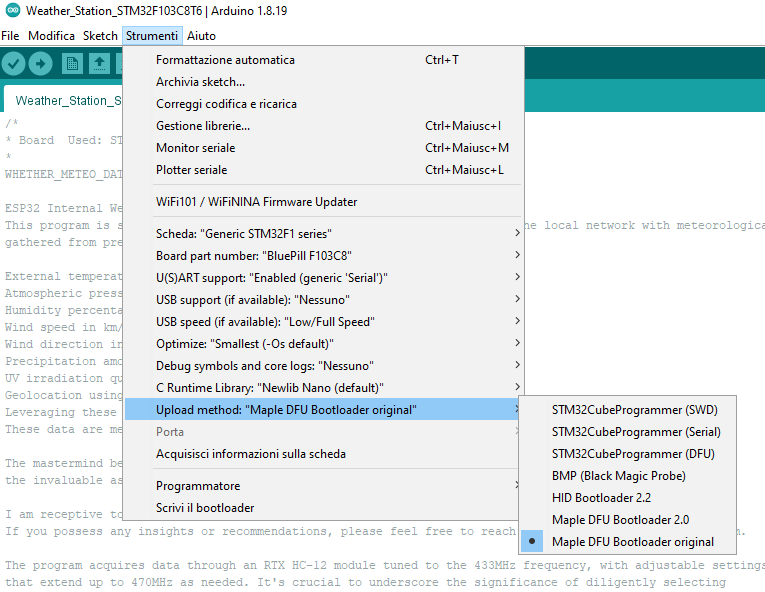Click Scrivi il bootloader
765x592 pixels.
click(323, 508)
